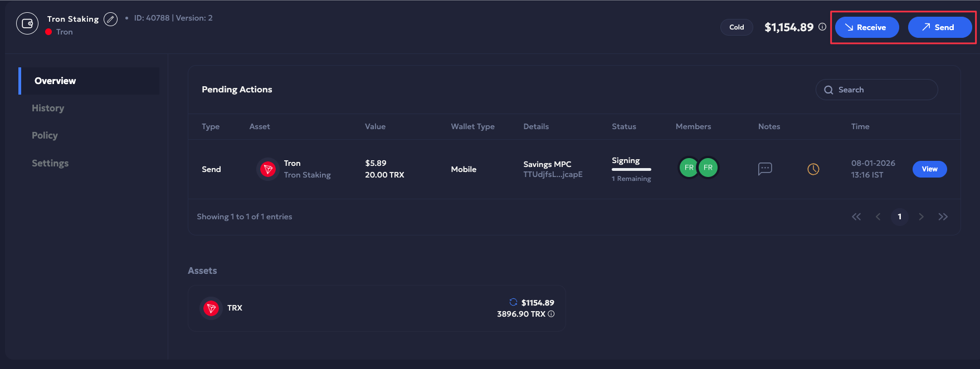Click the 1 Remaining status text
Screen dimensions: 980x369
point(631,179)
